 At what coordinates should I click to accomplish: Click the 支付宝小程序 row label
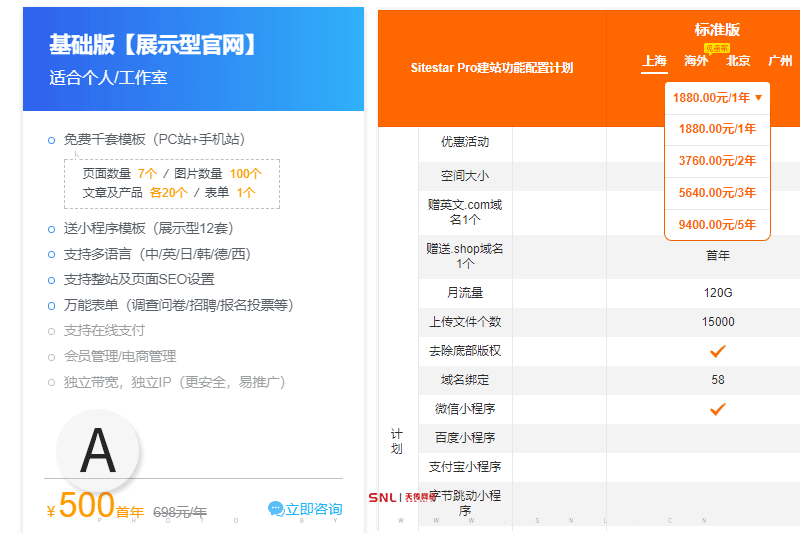click(465, 467)
